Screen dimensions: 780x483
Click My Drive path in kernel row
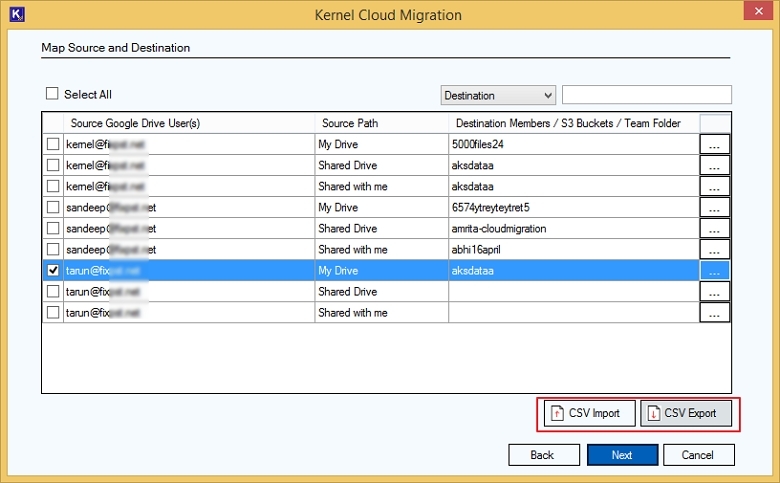(x=382, y=144)
